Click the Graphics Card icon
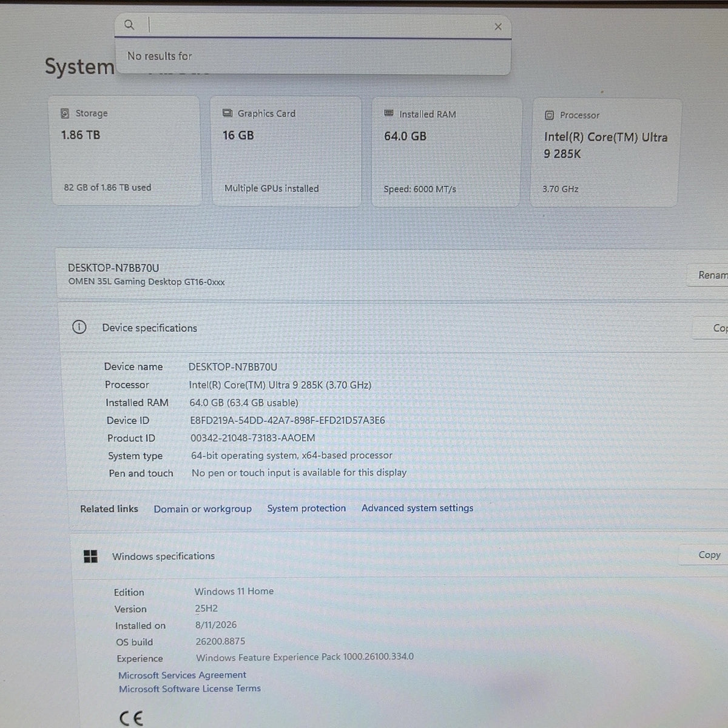Screen dimensions: 728x728 [x=227, y=113]
